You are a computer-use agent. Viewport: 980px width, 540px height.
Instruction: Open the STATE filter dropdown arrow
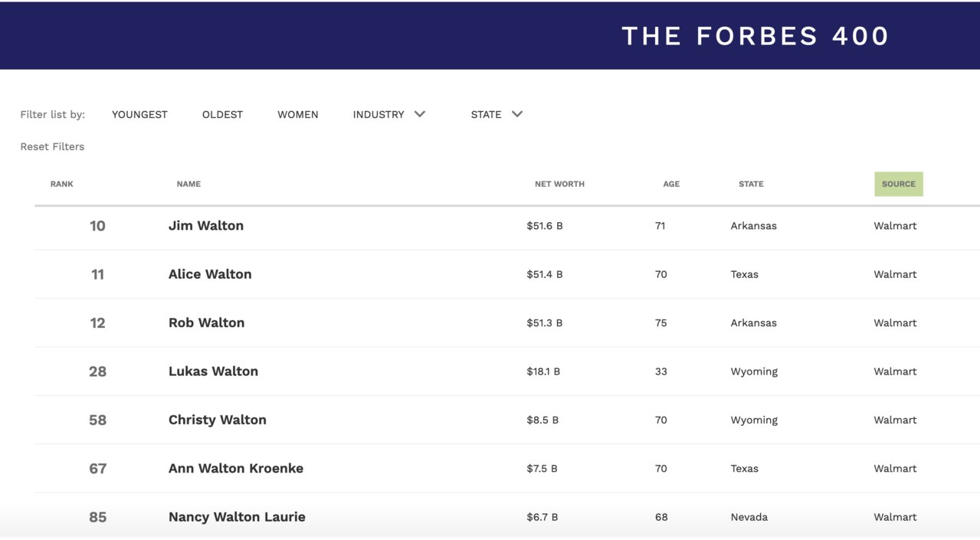(517, 114)
